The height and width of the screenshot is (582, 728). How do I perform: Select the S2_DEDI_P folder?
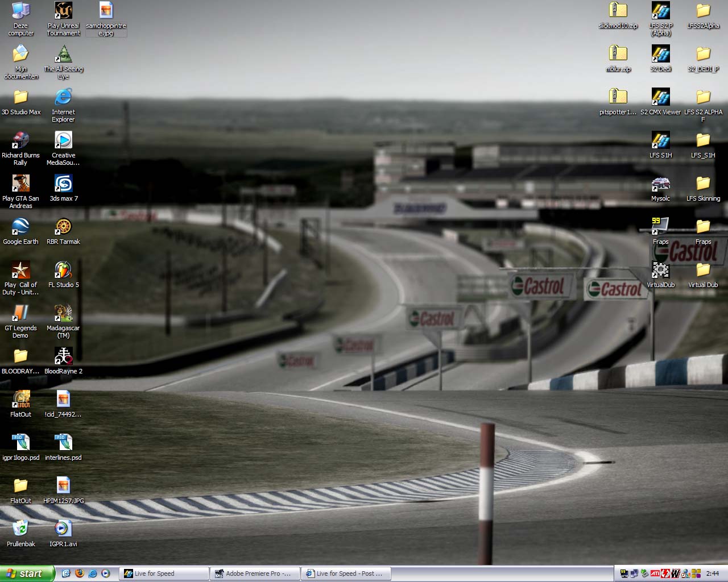click(x=703, y=59)
